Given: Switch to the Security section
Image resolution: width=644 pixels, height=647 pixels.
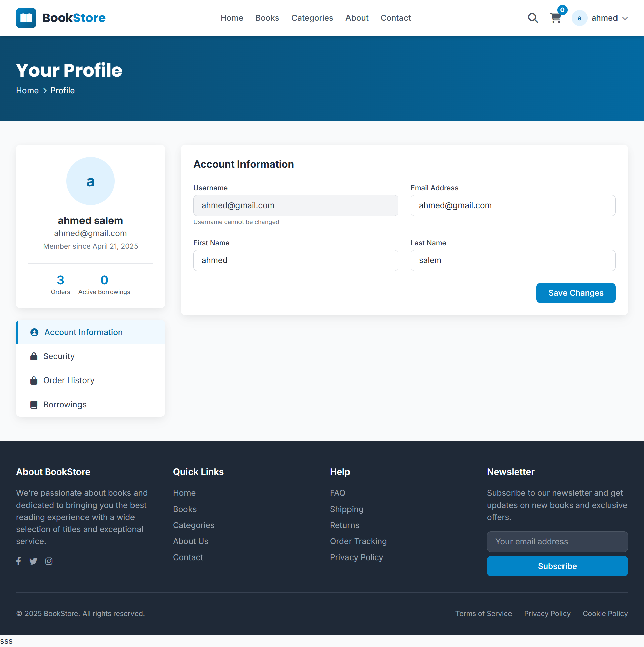Looking at the screenshot, I should 59,356.
